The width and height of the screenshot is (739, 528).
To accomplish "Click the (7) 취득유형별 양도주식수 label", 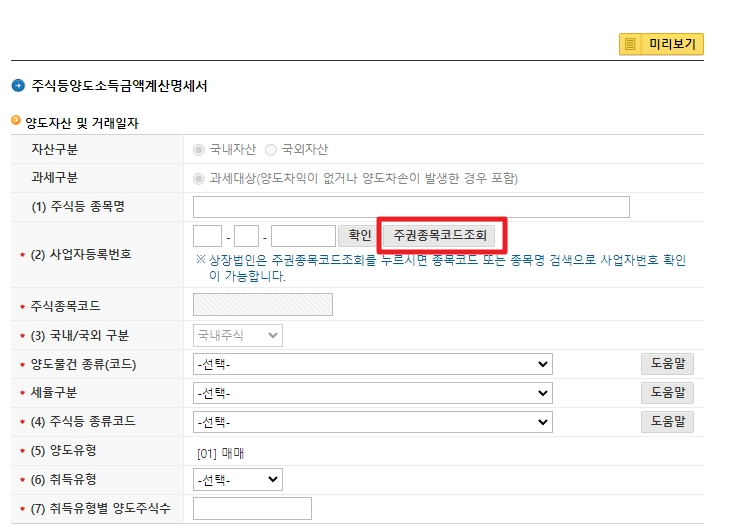I will [x=100, y=508].
